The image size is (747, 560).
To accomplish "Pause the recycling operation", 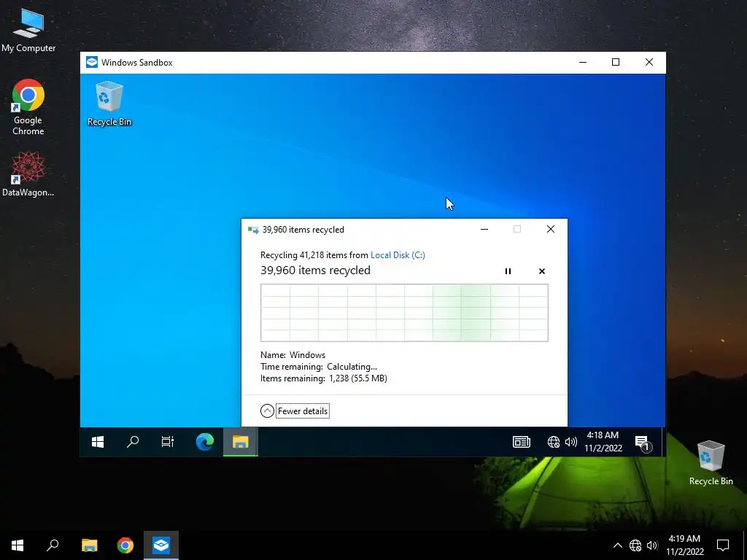I will (x=508, y=271).
